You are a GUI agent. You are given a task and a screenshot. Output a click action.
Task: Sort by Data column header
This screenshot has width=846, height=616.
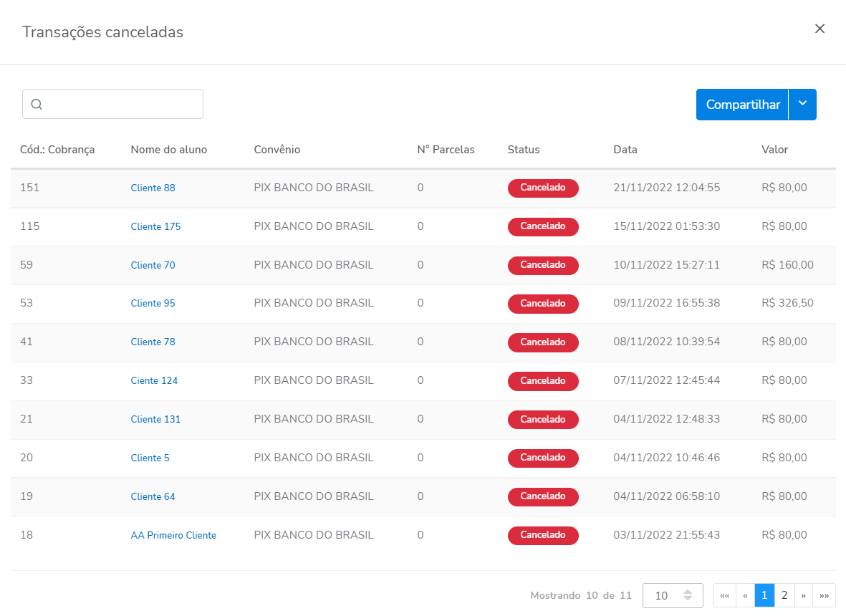tap(625, 150)
